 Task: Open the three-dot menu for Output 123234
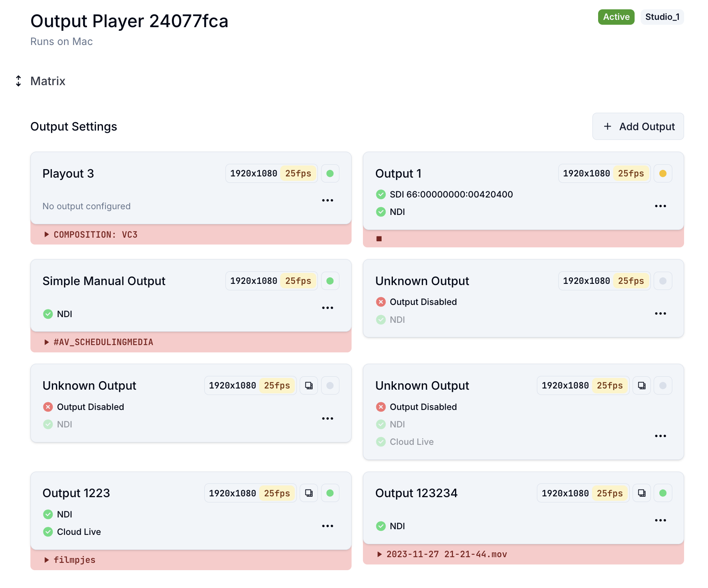[x=660, y=520]
